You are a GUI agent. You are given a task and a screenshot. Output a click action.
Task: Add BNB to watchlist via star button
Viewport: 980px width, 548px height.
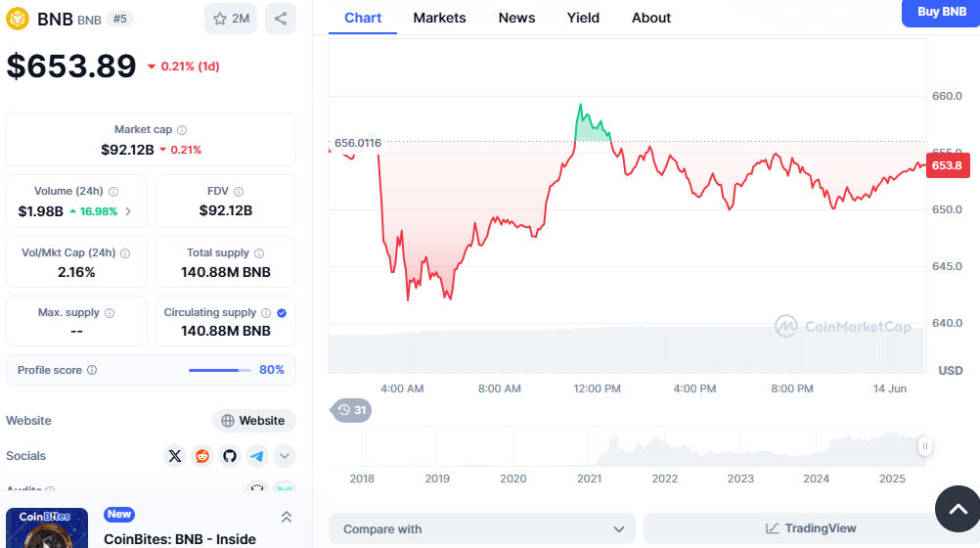pyautogui.click(x=231, y=19)
